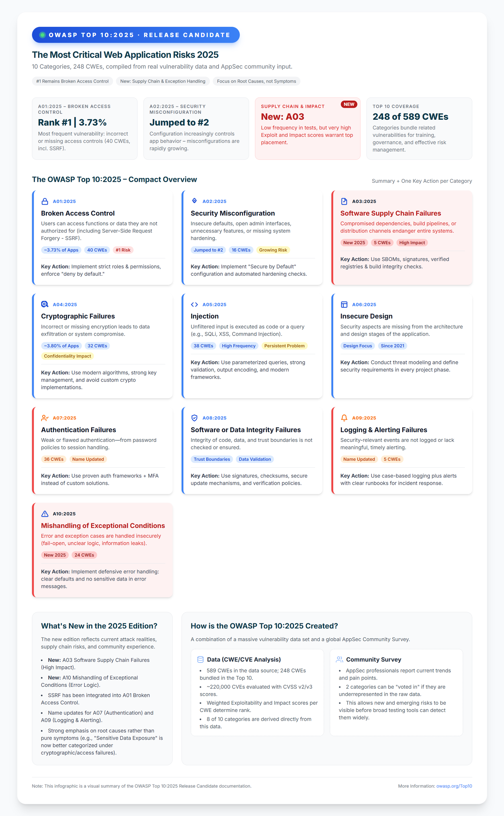Select the 'New: Supply Chain & Exception Handling' chip
The height and width of the screenshot is (816, 504).
163,81
